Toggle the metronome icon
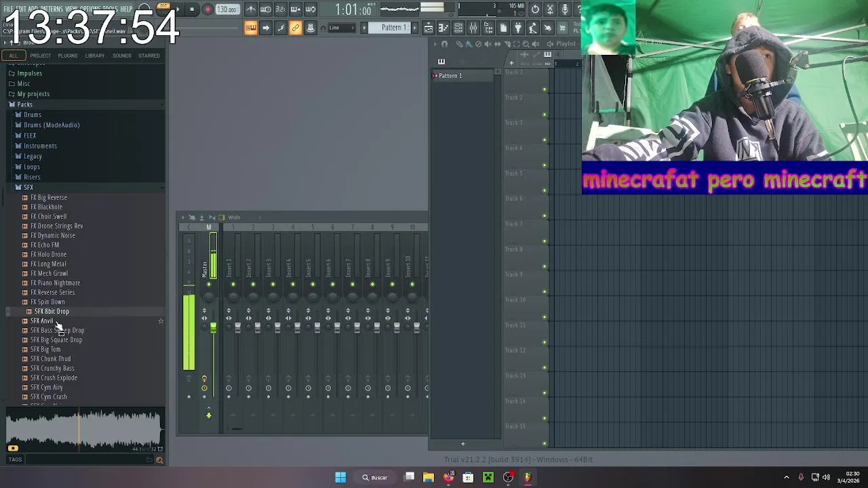Viewport: 868px width, 488px height. click(251, 9)
